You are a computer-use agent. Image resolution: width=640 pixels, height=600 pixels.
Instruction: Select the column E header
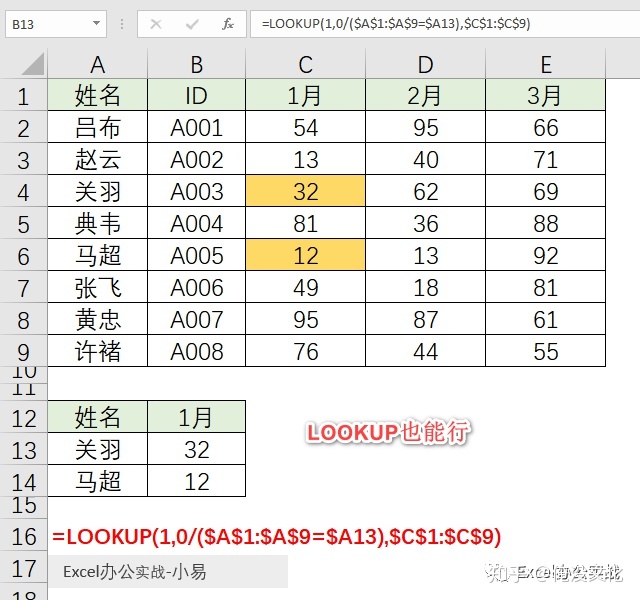[x=545, y=64]
